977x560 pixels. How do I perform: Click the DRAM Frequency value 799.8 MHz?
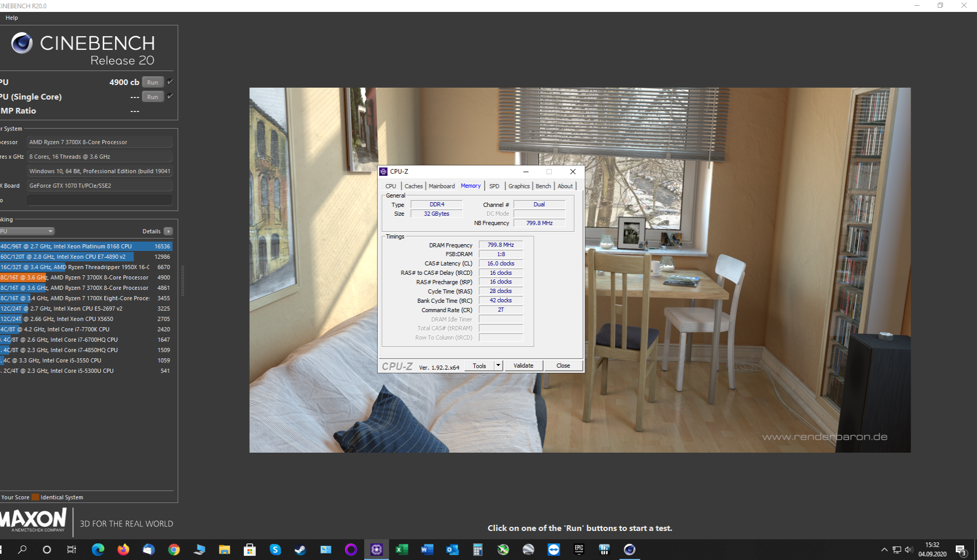501,245
